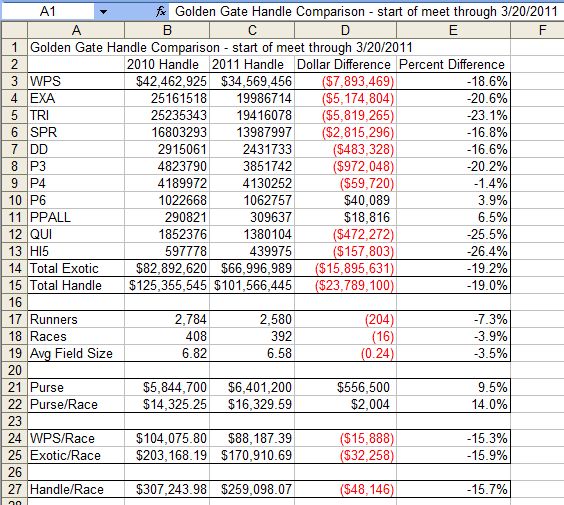564x505 pixels.
Task: Select the TRI label cell
Action: click(76, 115)
